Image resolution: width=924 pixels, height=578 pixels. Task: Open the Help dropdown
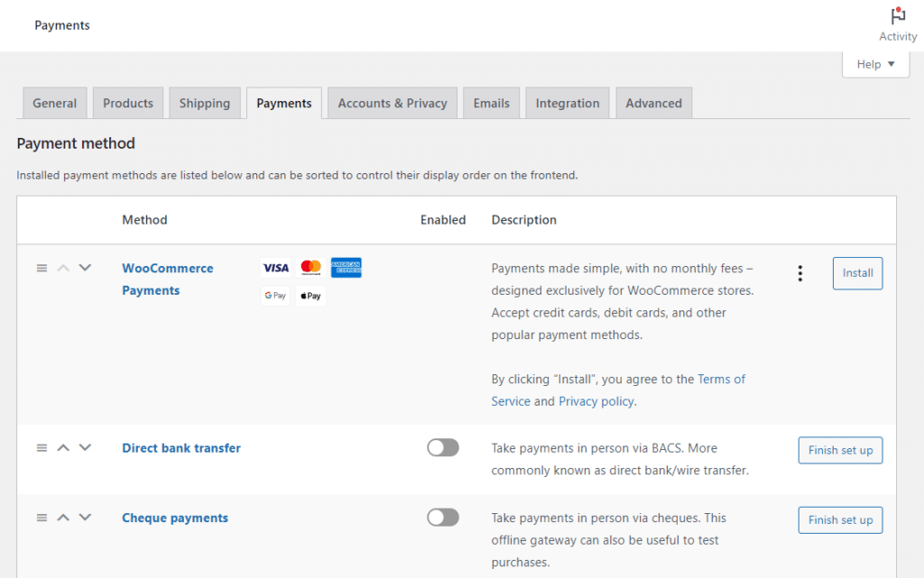(x=874, y=64)
